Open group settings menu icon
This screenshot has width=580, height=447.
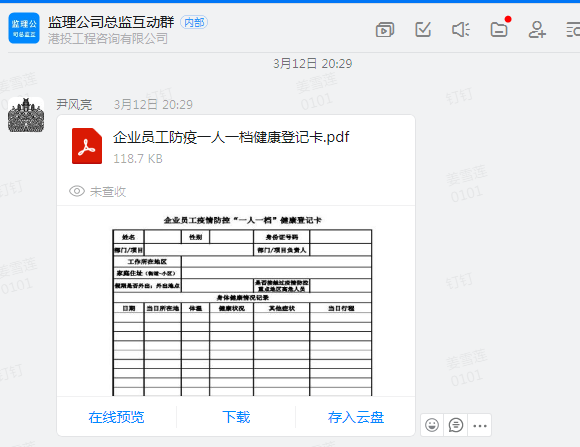click(573, 30)
